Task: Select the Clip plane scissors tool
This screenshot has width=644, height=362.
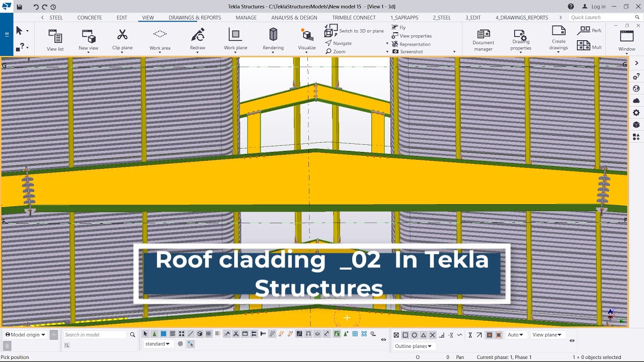Action: point(122,35)
